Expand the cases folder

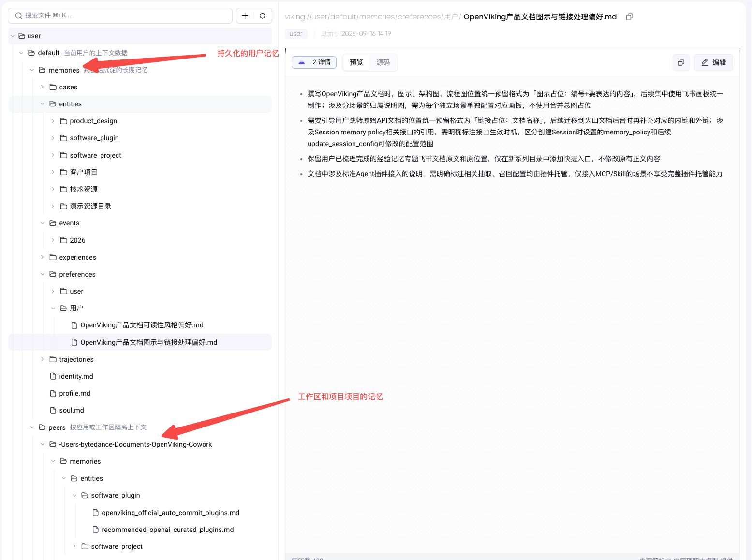click(43, 87)
